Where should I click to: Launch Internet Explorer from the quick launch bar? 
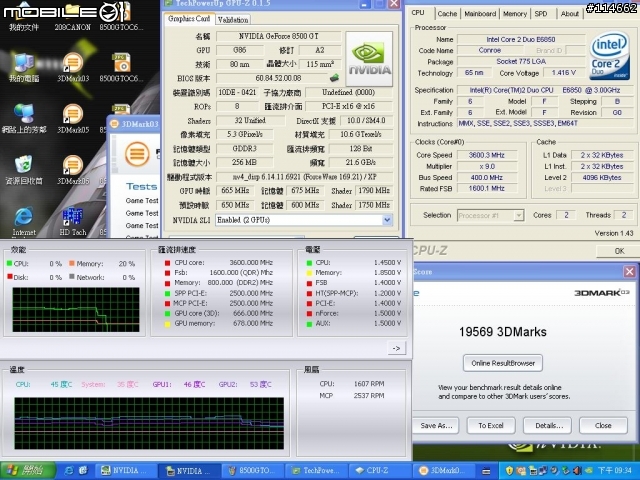point(69,471)
